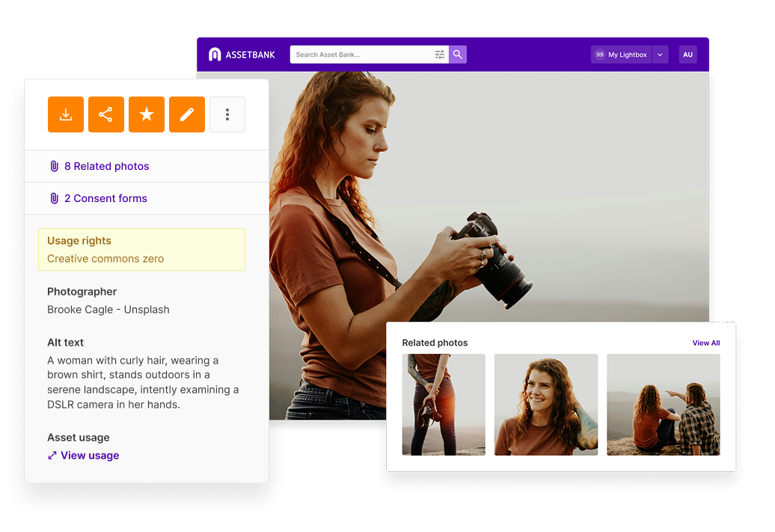Open the thumbnail of woman holding camera behind back
Image resolution: width=775 pixels, height=532 pixels.
click(x=444, y=404)
